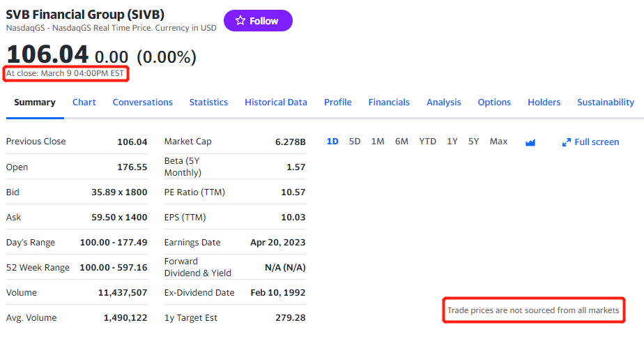Viewport: 644px width, 348px height.
Task: Select the 1Y chart range
Action: pyautogui.click(x=452, y=142)
